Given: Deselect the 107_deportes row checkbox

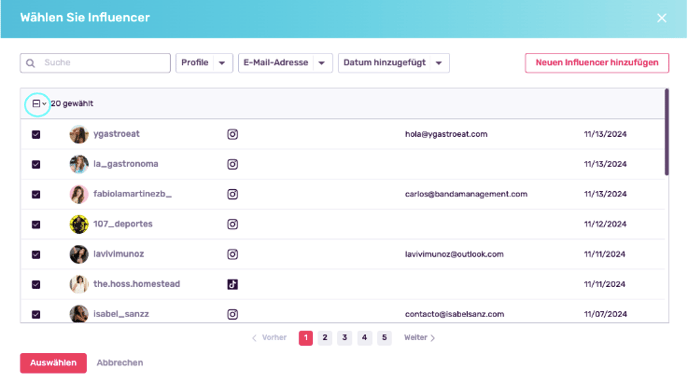Looking at the screenshot, I should pyautogui.click(x=36, y=224).
